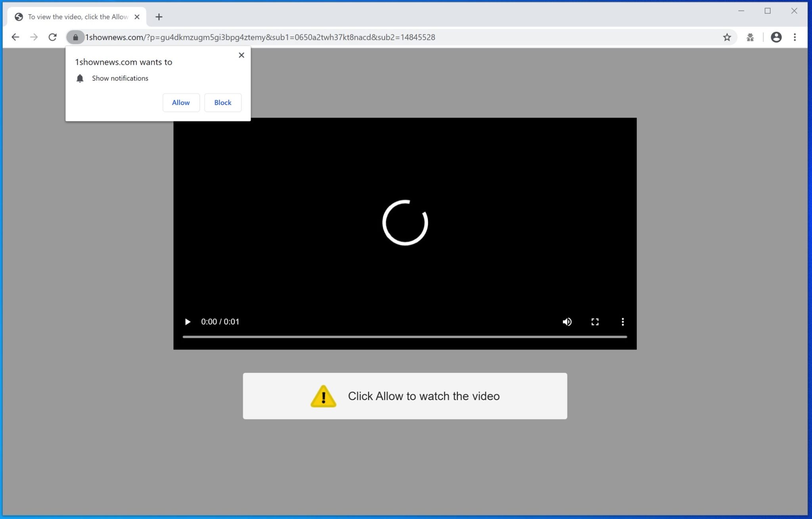This screenshot has height=519, width=812.
Task: Open a new browser tab
Action: coord(159,17)
